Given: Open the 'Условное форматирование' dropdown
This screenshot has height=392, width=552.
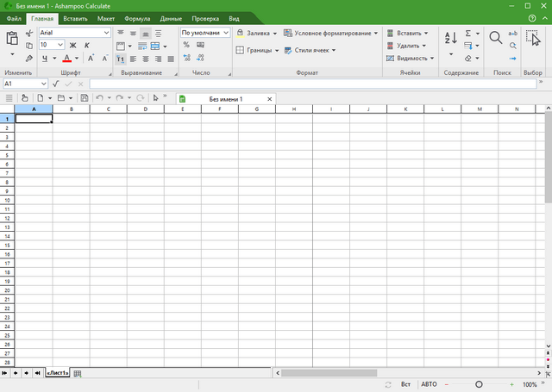Looking at the screenshot, I should (x=331, y=33).
